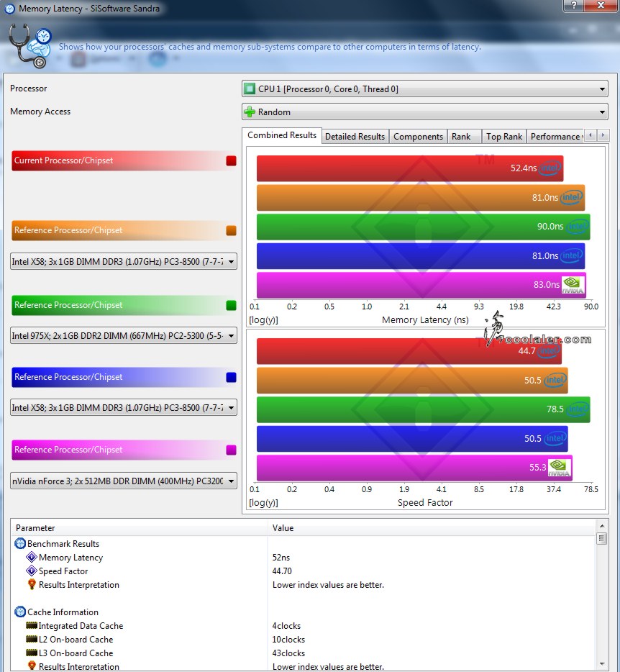The image size is (620, 672).
Task: Select the Speed Factor parameter row
Action: (303, 571)
